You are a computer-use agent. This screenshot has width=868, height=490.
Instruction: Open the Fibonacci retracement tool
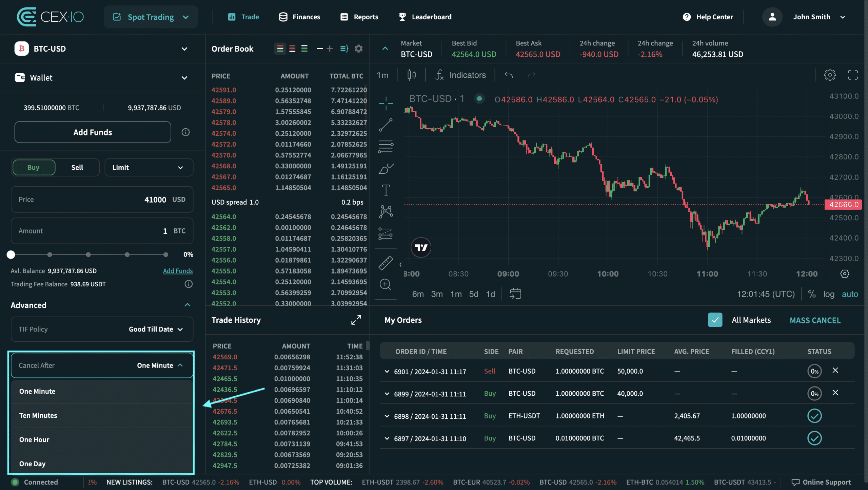point(386,147)
